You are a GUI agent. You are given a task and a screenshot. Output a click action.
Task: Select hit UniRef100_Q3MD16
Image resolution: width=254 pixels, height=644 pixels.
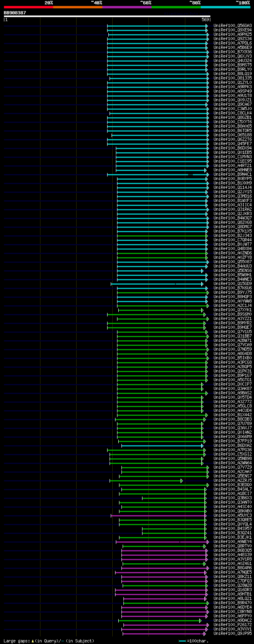click(x=233, y=196)
